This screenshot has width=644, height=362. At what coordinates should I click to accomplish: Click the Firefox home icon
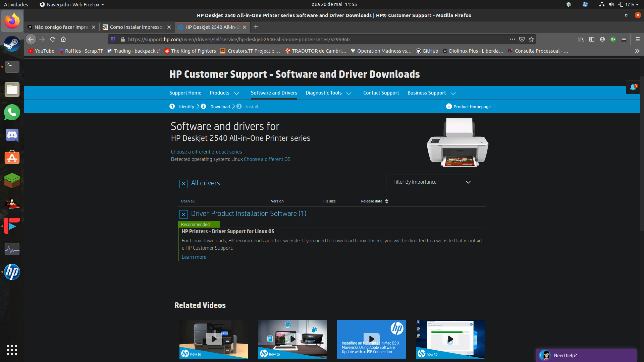(x=63, y=39)
